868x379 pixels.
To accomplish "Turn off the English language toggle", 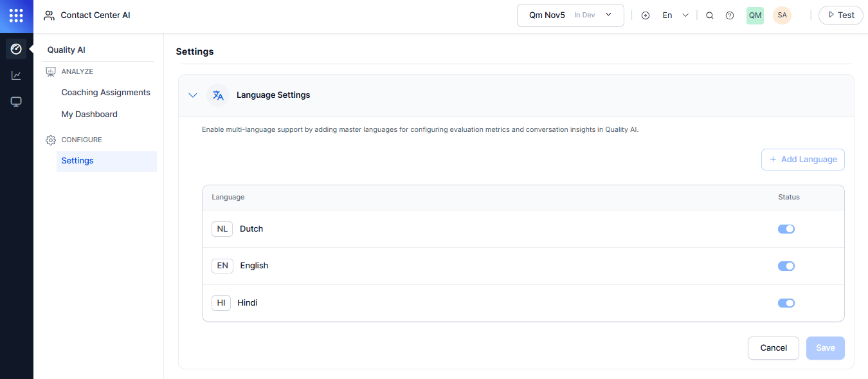I will [786, 266].
